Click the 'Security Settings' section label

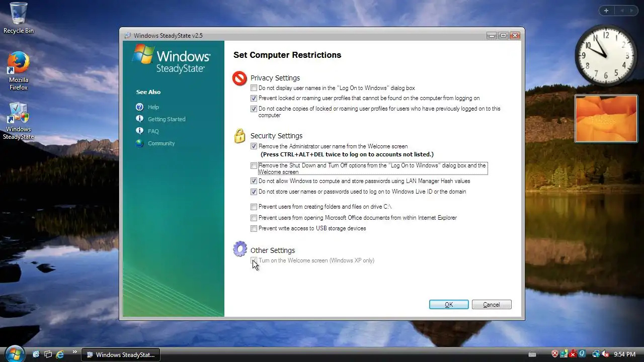(x=277, y=136)
